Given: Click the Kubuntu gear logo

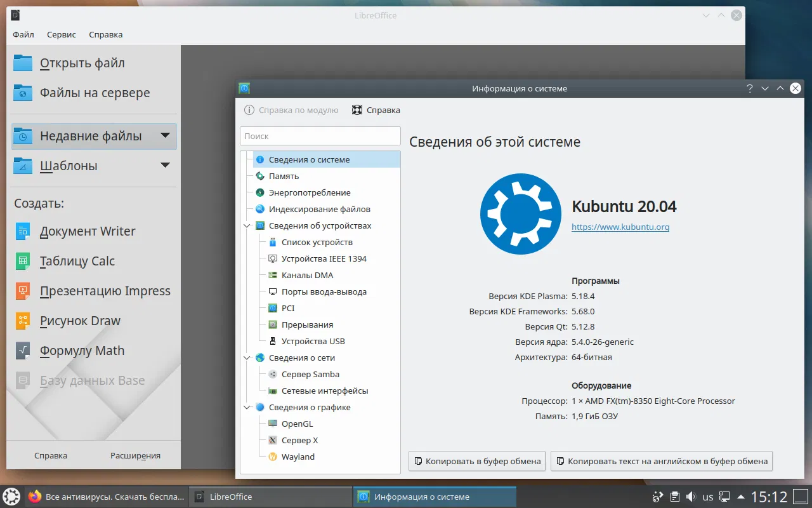Looking at the screenshot, I should point(521,214).
